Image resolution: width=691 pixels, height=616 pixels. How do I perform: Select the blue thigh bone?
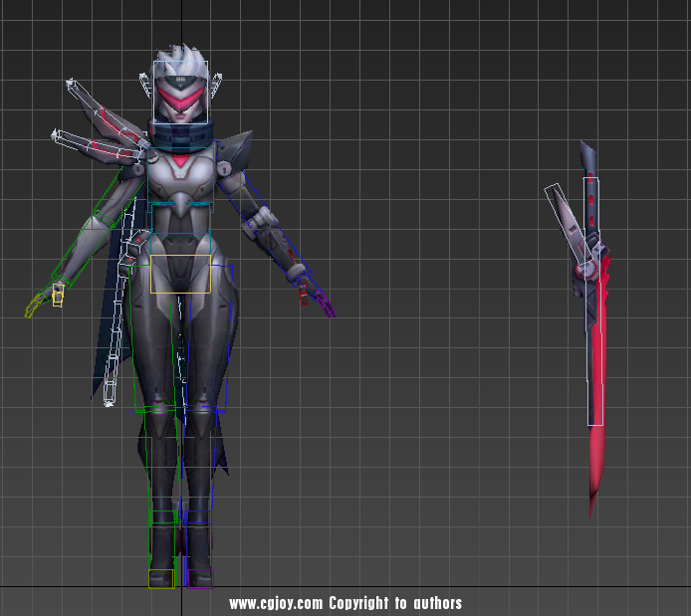(x=208, y=338)
